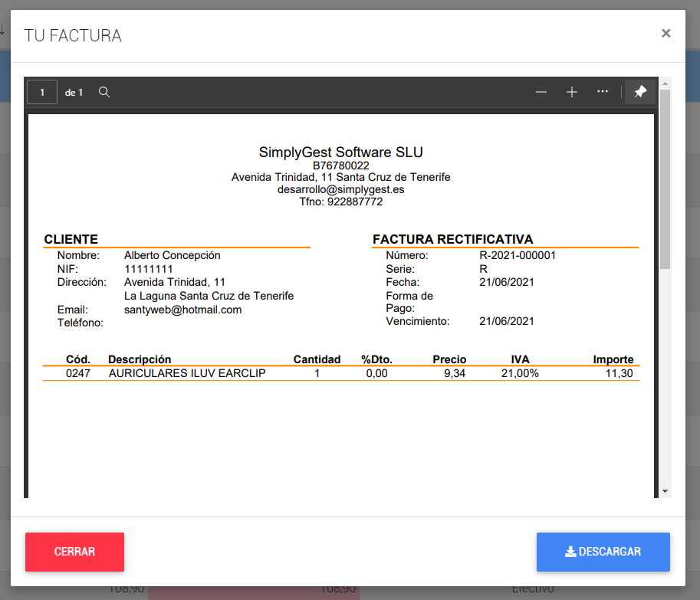Click the Vencimiento date 21/06/2021
Image resolution: width=700 pixels, height=600 pixels.
tap(506, 321)
